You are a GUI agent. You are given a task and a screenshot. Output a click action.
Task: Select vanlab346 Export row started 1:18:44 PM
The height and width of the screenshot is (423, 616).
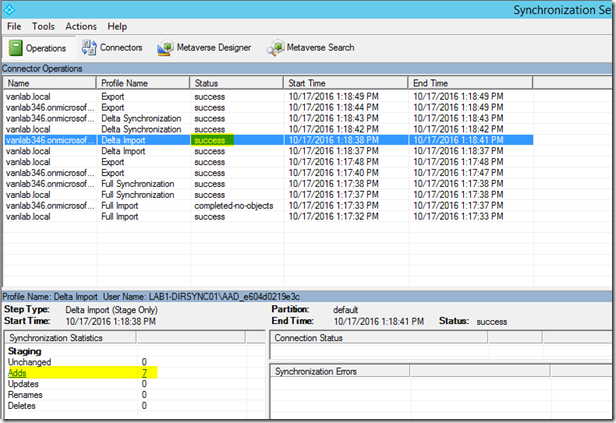(x=269, y=108)
